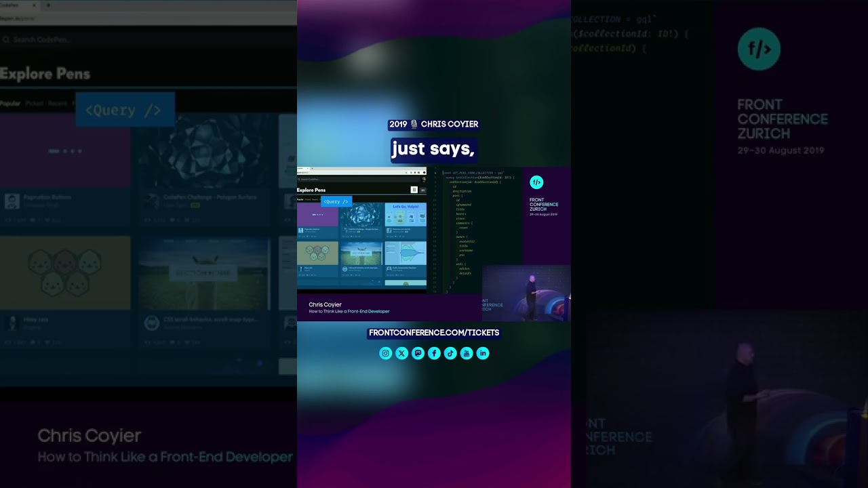
Task: Click the Polygon Surface pen thumbnail in center video
Action: (x=361, y=215)
